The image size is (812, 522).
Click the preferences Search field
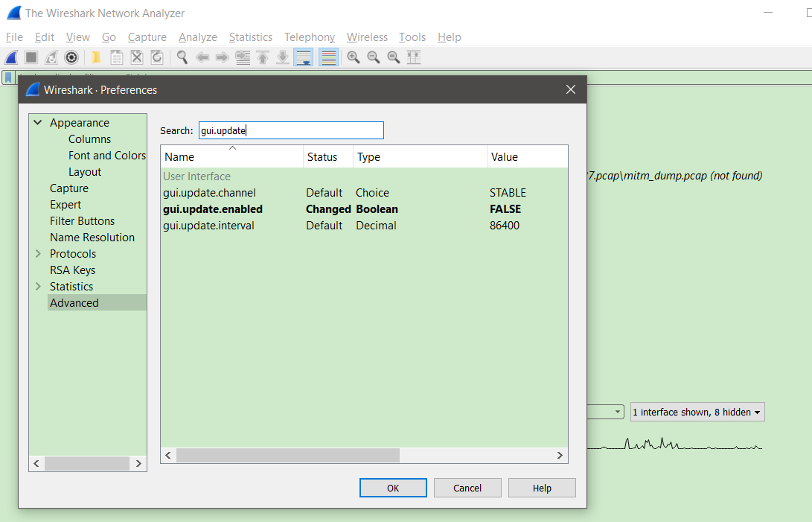[291, 130]
